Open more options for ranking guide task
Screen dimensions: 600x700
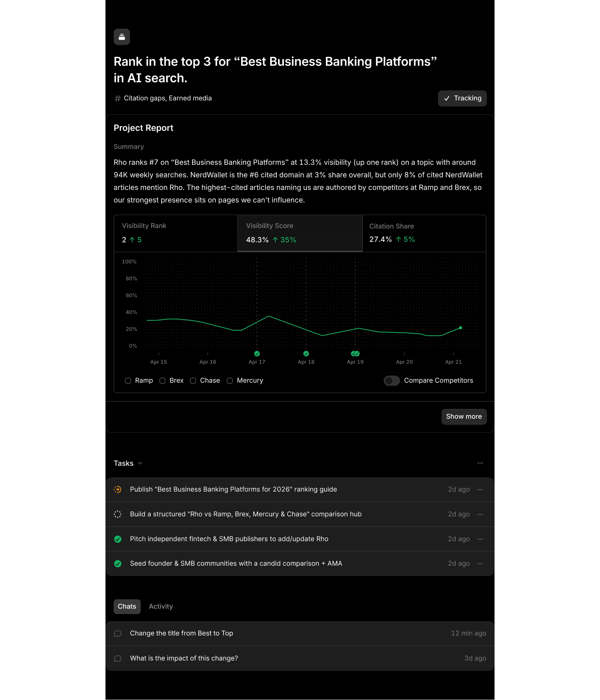pyautogui.click(x=480, y=490)
